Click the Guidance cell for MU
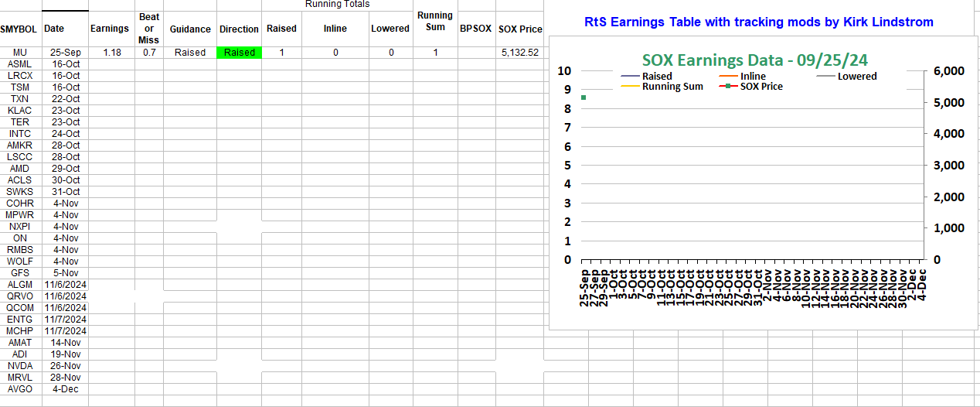 tap(190, 53)
